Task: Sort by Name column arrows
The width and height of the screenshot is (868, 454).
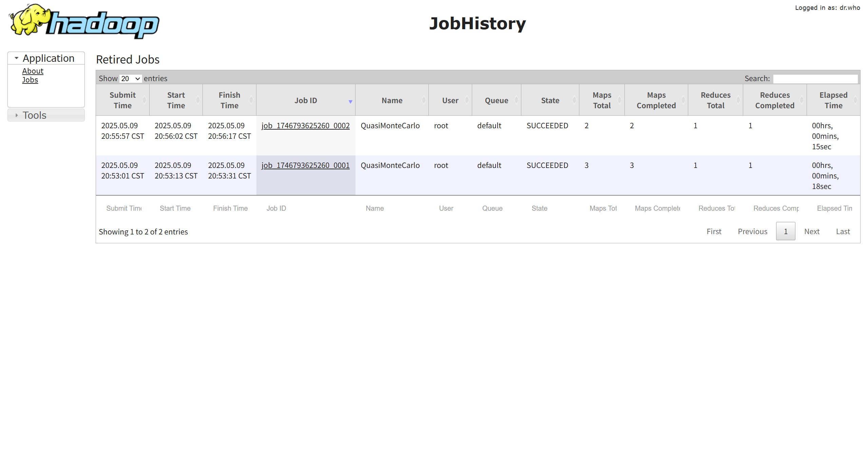Action: coord(424,100)
